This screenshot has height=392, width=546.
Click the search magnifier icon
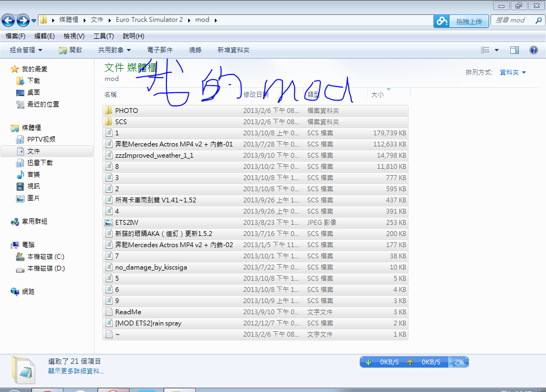pyautogui.click(x=539, y=20)
